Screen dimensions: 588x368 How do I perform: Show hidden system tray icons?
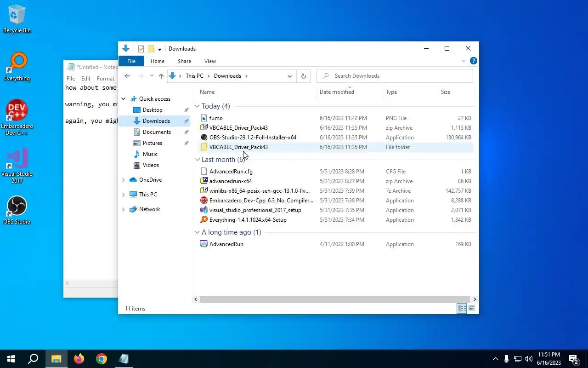tap(496, 359)
